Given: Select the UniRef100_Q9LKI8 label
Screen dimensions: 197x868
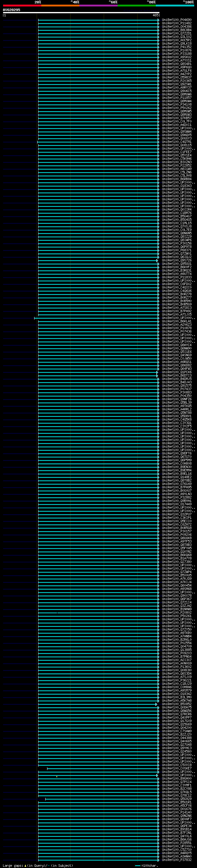Looking at the screenshot, I should pos(176,43).
